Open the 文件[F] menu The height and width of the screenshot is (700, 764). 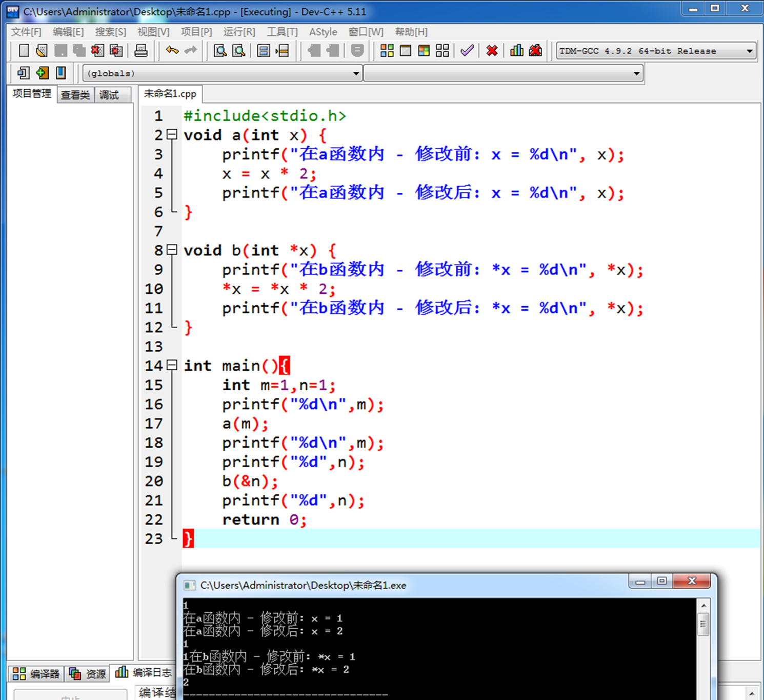coord(26,32)
